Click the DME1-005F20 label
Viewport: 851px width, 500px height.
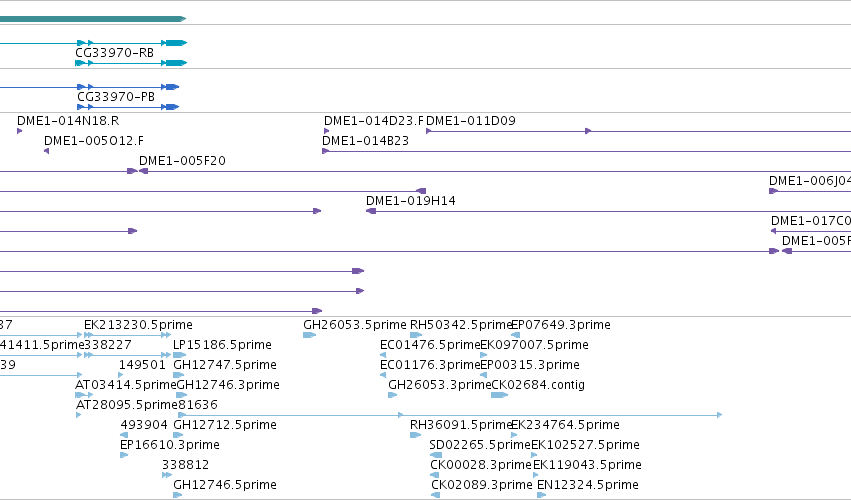pos(182,161)
